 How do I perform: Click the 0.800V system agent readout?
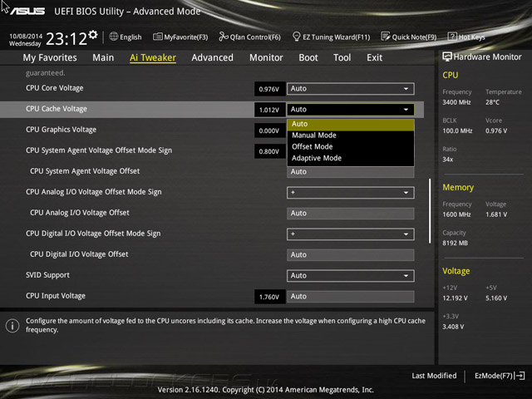269,151
